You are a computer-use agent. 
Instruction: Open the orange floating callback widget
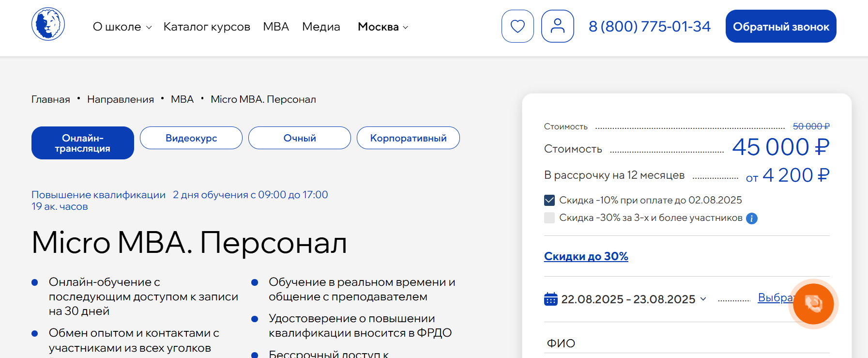tap(813, 304)
